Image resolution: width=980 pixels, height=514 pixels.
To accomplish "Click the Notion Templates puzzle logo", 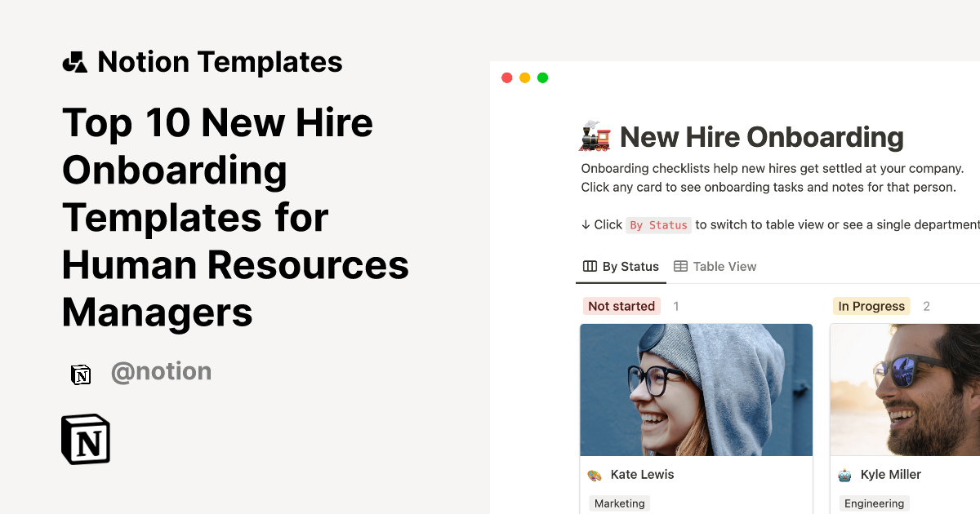I will [x=74, y=61].
